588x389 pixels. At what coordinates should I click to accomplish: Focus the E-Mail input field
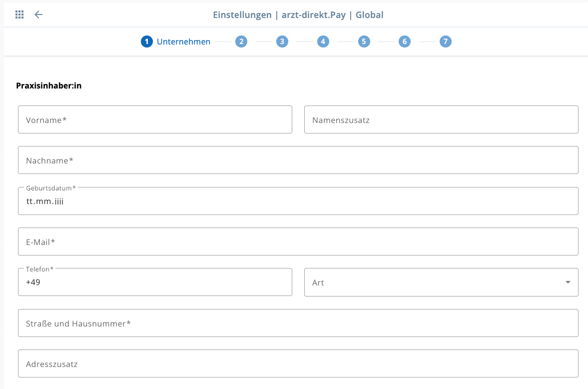(x=298, y=242)
